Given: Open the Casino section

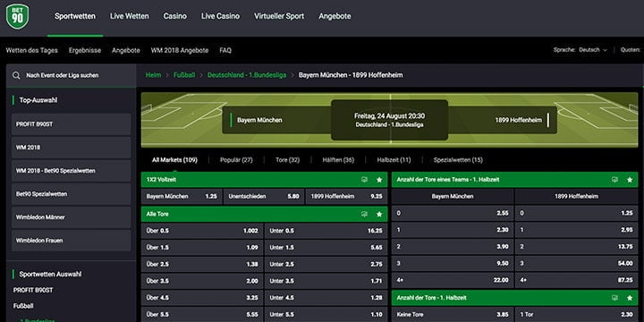Looking at the screenshot, I should click(x=175, y=16).
